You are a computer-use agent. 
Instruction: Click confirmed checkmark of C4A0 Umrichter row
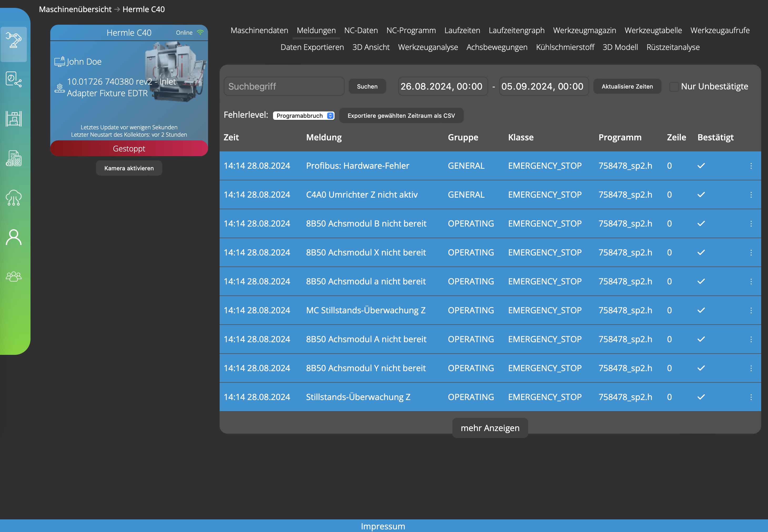(x=701, y=195)
